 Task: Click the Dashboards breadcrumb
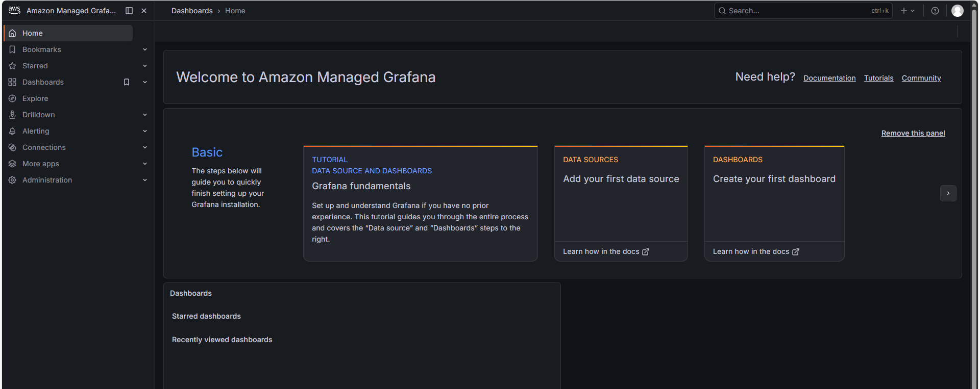(x=192, y=11)
